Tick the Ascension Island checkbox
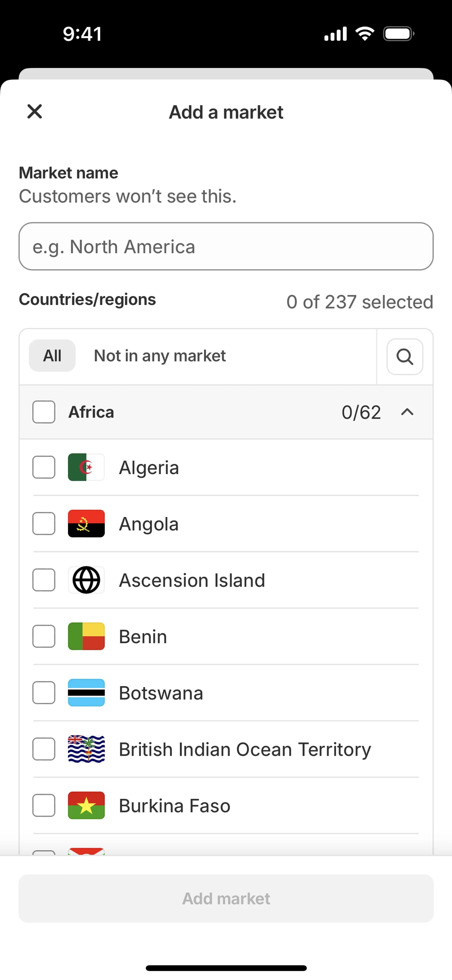 (x=44, y=580)
